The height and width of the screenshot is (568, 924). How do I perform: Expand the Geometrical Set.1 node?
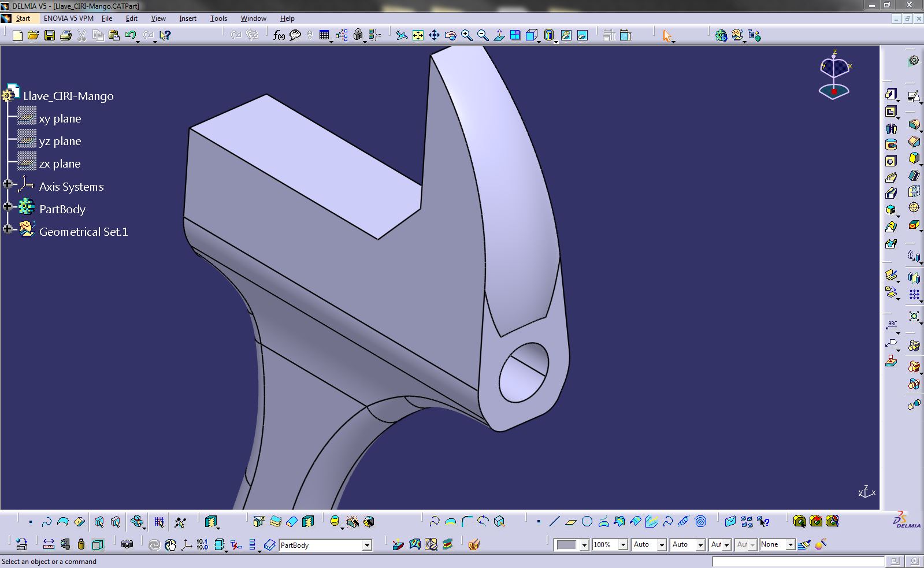point(8,229)
